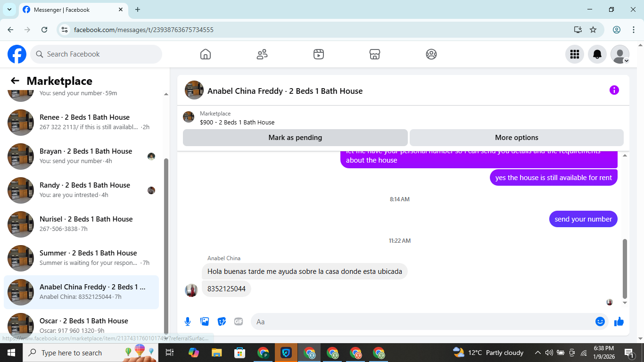Open Task View on the taskbar
Image resolution: width=644 pixels, height=362 pixels.
(x=170, y=353)
